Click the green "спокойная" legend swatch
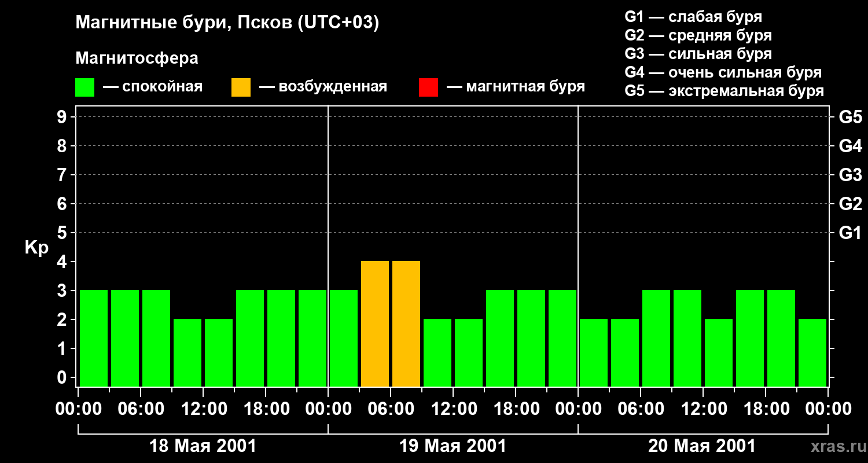Image resolution: width=868 pixels, height=463 pixels. [x=84, y=87]
